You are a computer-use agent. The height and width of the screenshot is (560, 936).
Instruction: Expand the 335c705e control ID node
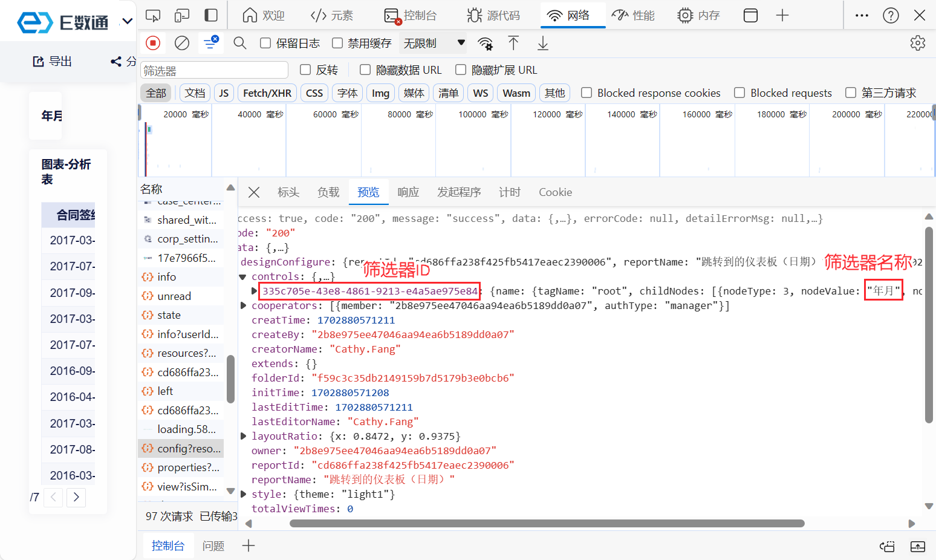point(254,291)
